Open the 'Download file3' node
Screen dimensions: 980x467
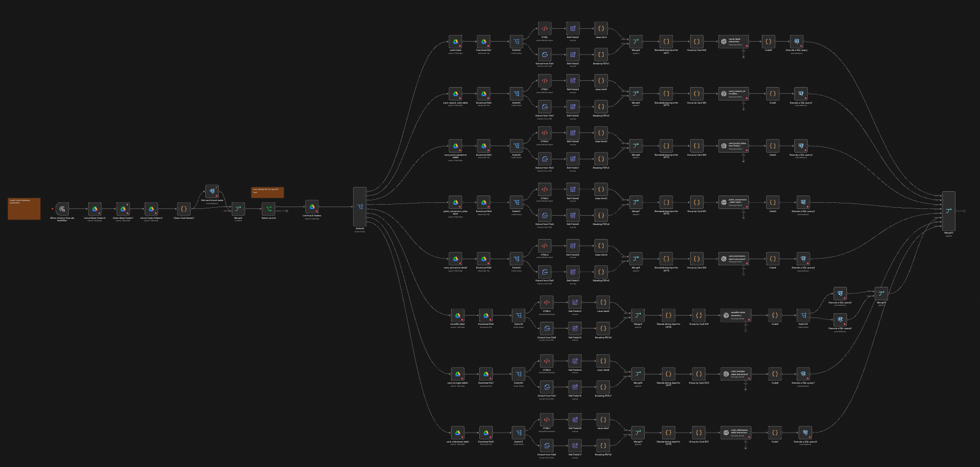click(x=484, y=146)
